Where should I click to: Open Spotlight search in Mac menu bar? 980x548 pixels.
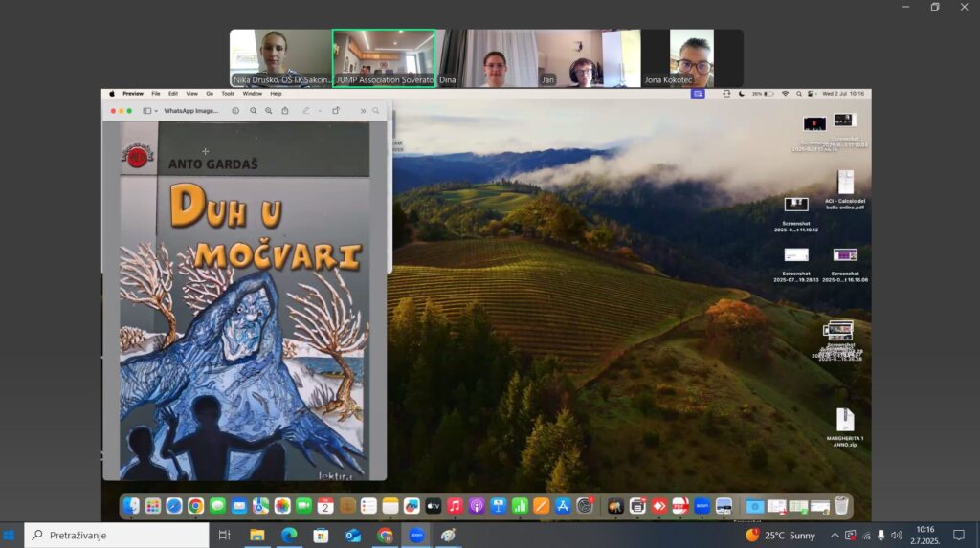click(x=799, y=94)
